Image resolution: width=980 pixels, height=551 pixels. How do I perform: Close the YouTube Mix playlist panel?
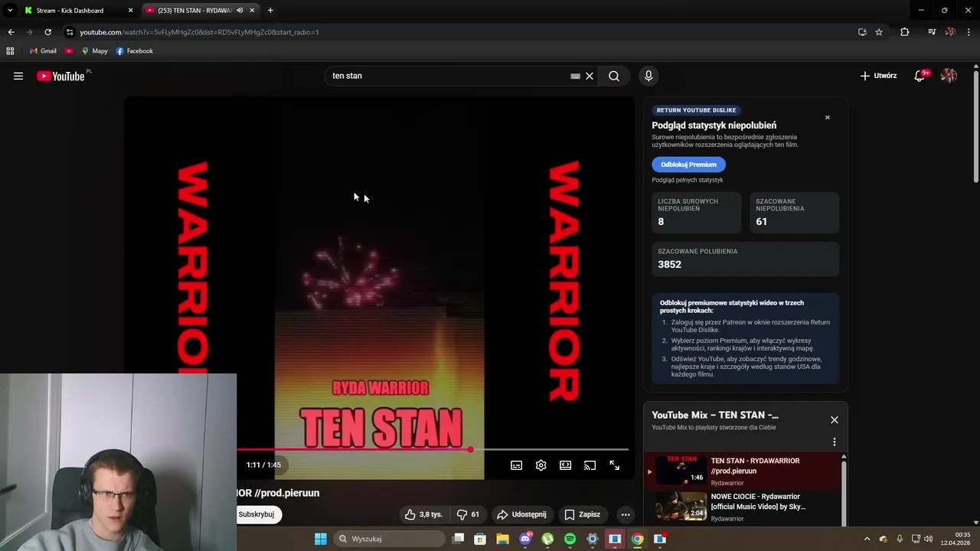(835, 419)
